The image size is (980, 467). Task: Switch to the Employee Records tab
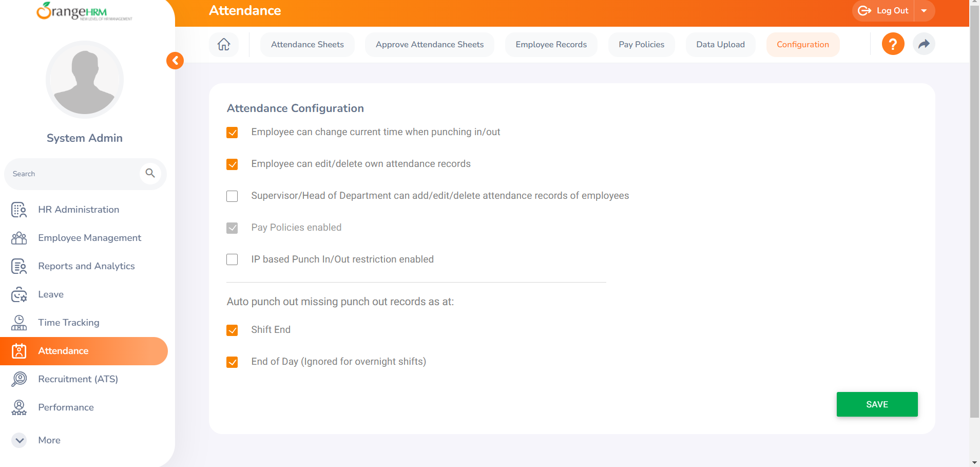tap(551, 45)
